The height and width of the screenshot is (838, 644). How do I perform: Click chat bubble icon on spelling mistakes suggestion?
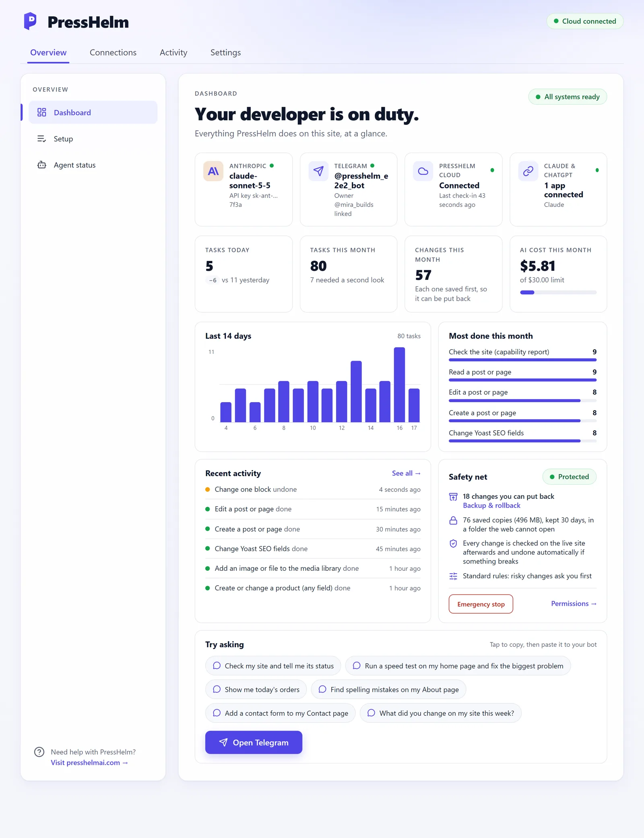point(322,689)
